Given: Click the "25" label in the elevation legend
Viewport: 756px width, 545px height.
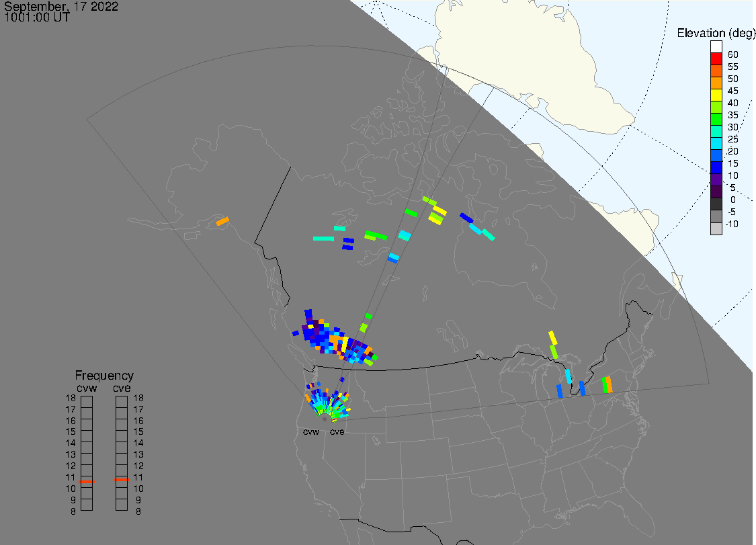Looking at the screenshot, I should [733, 139].
